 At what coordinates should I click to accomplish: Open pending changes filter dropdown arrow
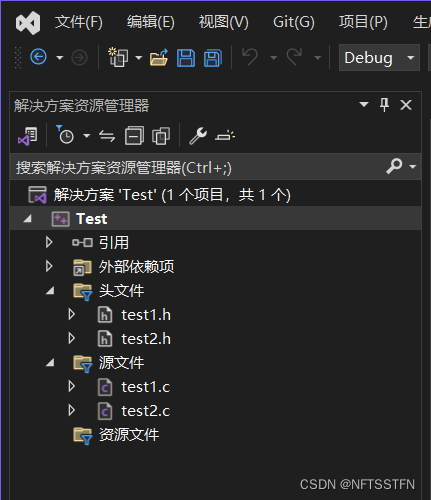pyautogui.click(x=87, y=136)
